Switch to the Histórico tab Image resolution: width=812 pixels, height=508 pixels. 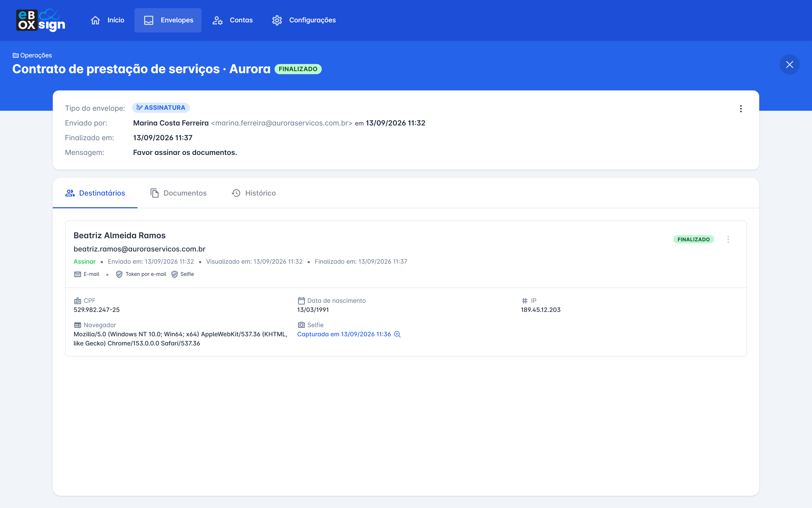pos(254,193)
